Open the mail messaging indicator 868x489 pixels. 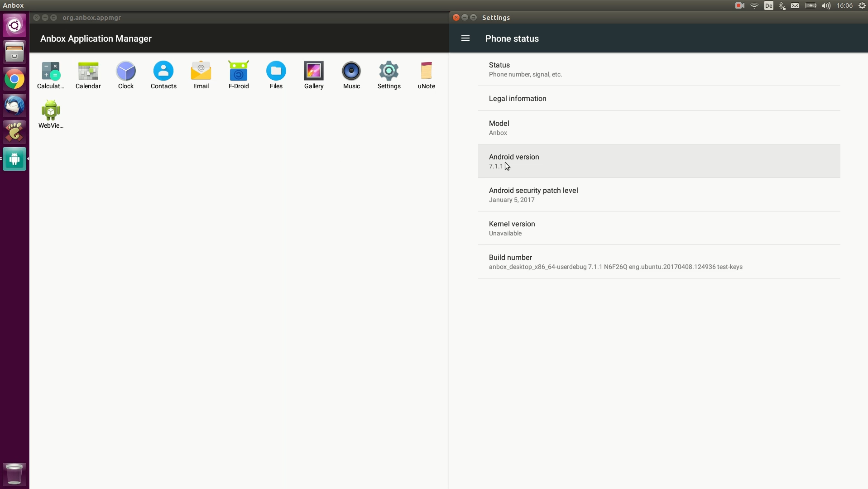coord(795,5)
